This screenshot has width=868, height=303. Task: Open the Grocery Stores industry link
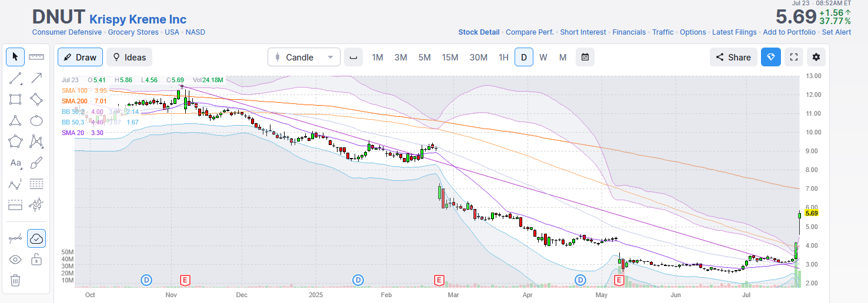133,32
